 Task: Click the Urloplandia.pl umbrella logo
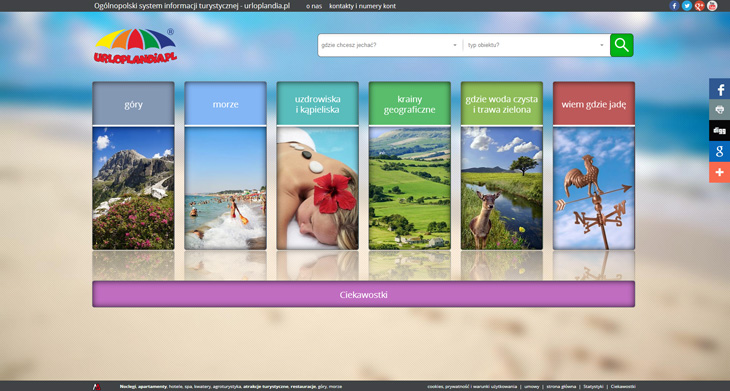[135, 46]
